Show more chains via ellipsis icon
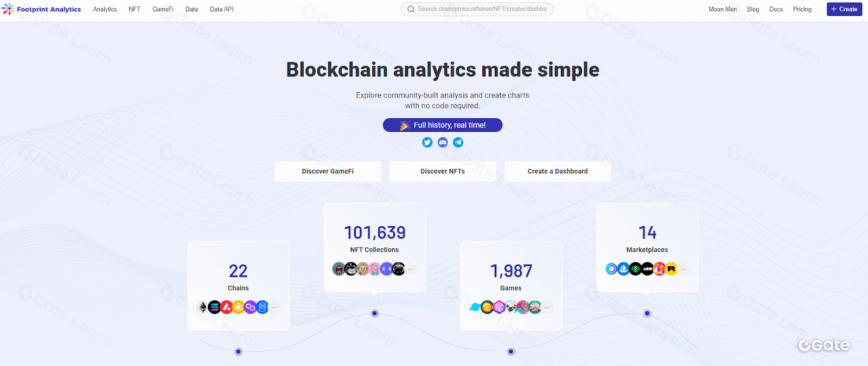868x366 pixels. pos(275,307)
